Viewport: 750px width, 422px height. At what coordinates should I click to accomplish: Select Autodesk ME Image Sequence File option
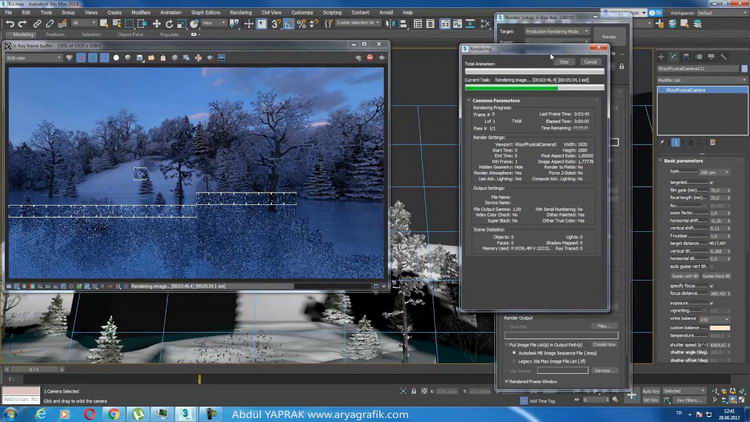coord(513,353)
